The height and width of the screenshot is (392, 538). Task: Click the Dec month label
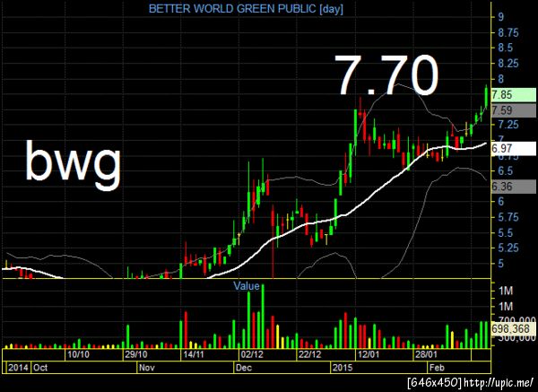tap(244, 368)
